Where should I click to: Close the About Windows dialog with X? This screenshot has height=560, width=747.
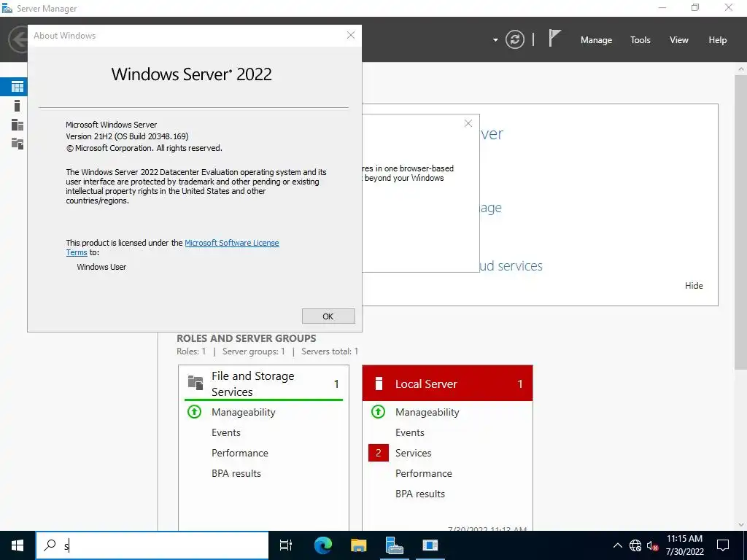point(351,35)
